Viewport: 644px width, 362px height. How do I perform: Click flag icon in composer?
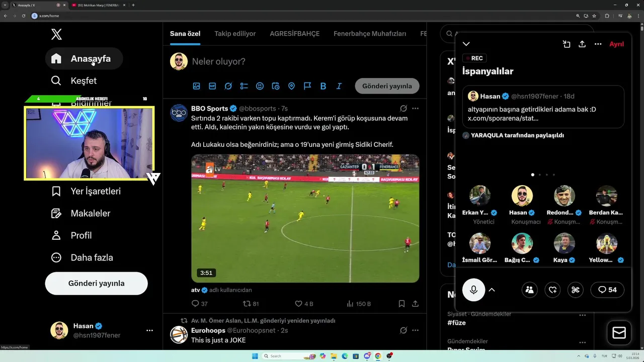coord(307,86)
